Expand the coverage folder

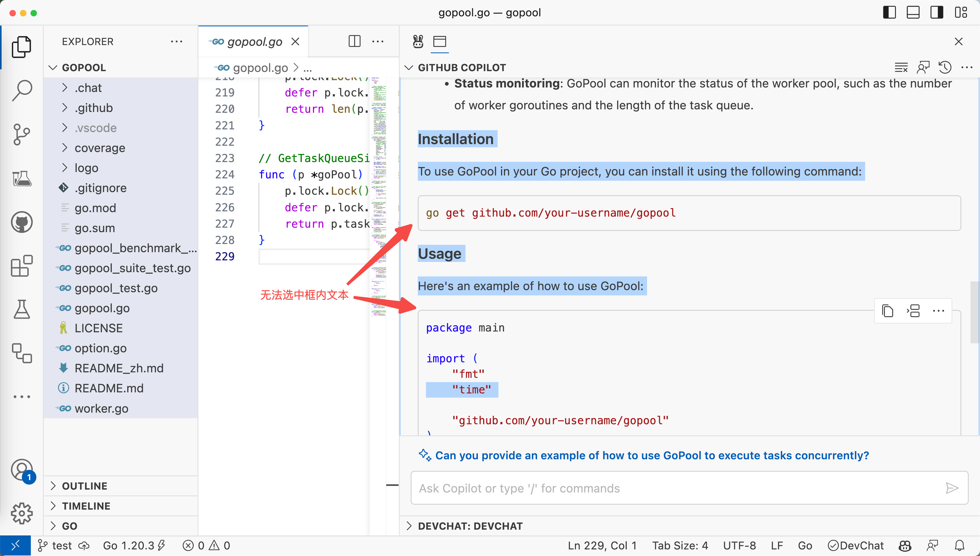100,148
